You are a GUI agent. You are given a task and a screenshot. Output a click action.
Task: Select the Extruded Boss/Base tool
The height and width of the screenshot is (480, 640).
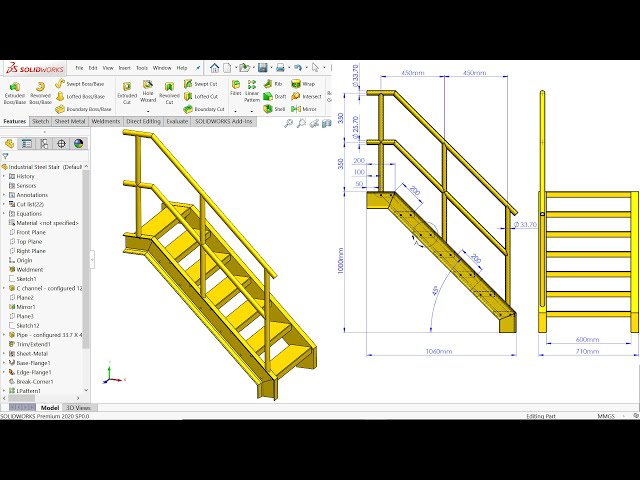(x=15, y=93)
